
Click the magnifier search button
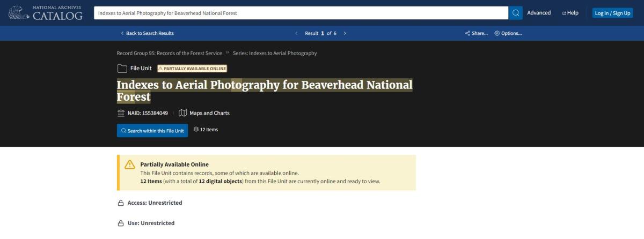(515, 13)
